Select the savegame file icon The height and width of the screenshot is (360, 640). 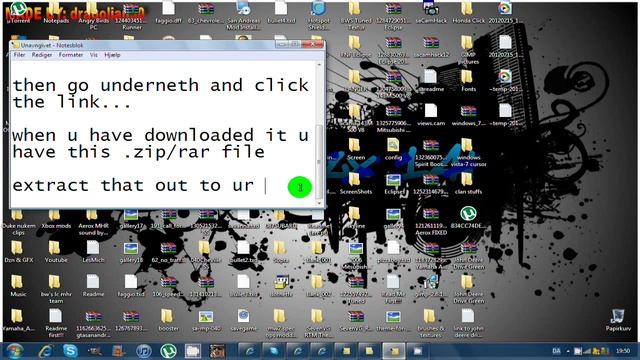(243, 320)
